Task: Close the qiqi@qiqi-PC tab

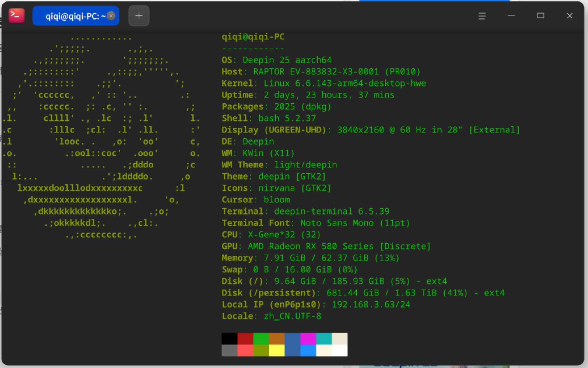Action: (x=111, y=16)
